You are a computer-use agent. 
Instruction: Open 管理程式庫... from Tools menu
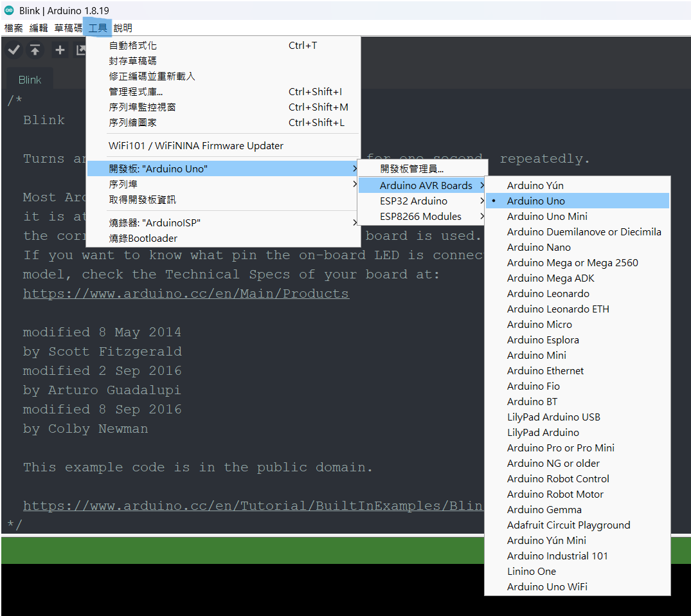[223, 92]
